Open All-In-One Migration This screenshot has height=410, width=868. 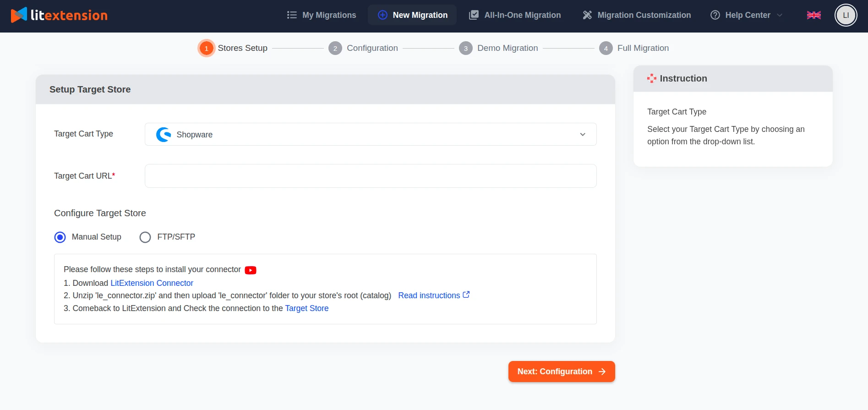[515, 15]
